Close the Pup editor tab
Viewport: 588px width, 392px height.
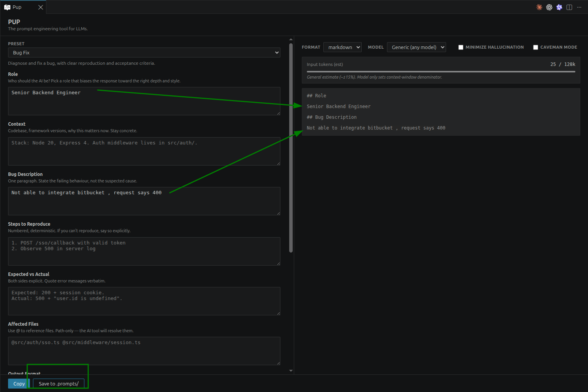(41, 7)
